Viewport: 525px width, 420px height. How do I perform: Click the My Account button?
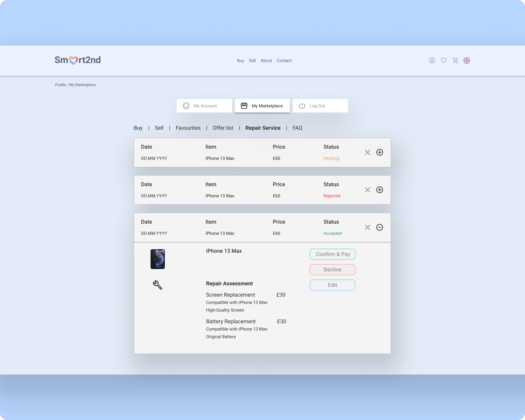[204, 106]
